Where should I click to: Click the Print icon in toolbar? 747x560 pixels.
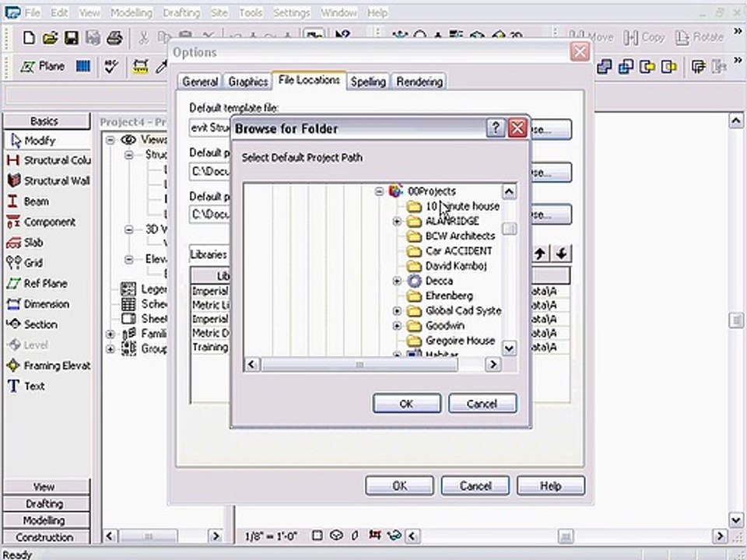[114, 37]
